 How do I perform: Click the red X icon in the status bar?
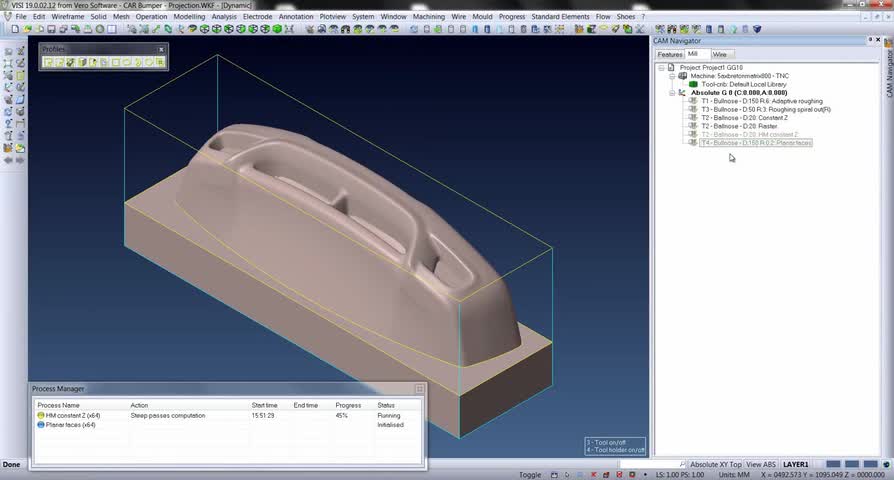pyautogui.click(x=594, y=474)
